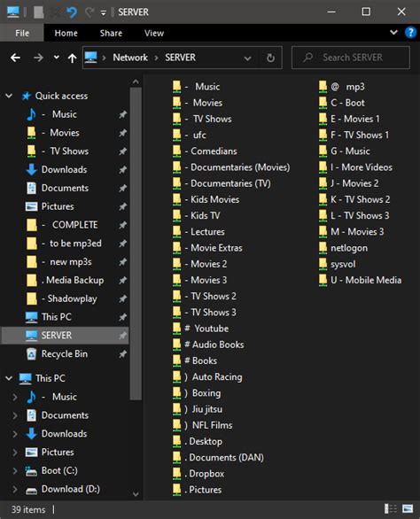Click the Pictures icon in Quick access
This screenshot has width=420, height=519.
click(x=31, y=206)
